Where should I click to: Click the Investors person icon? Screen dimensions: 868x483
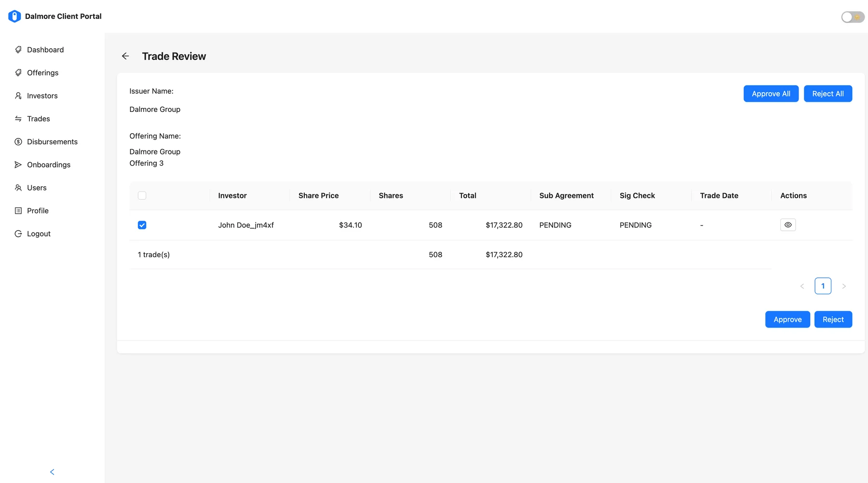pos(18,96)
